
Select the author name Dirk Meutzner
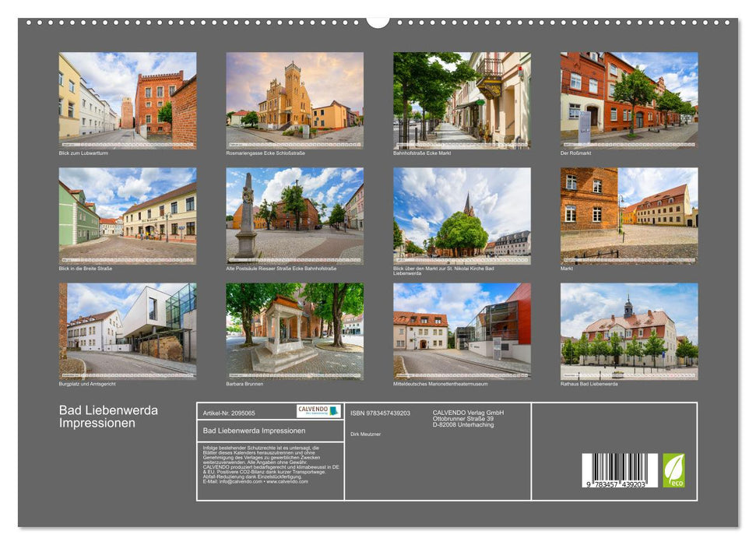(364, 434)
